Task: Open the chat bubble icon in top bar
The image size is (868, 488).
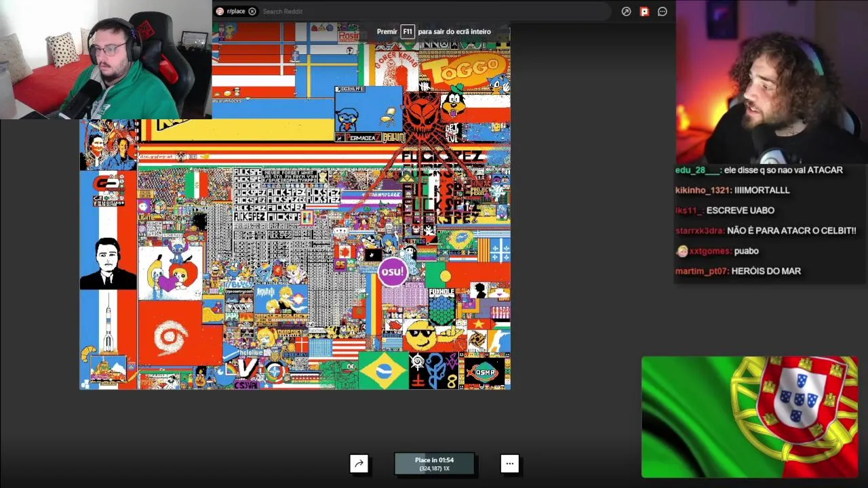Action: pos(663,12)
